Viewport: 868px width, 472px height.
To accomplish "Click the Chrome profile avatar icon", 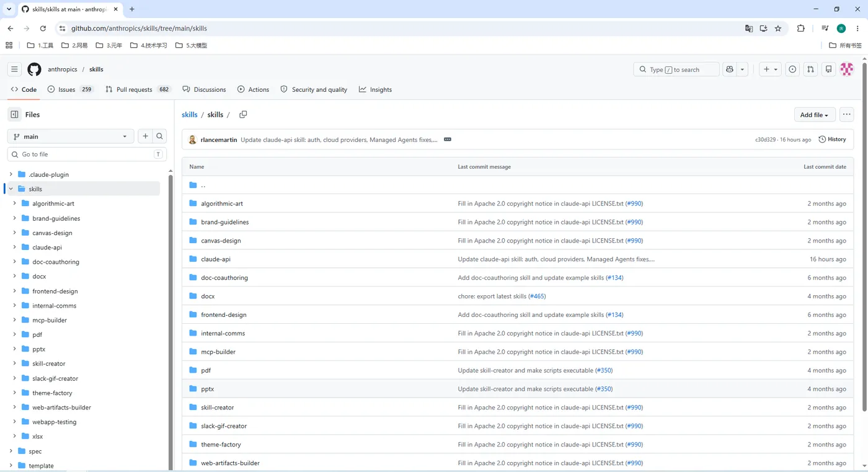I will click(x=841, y=29).
